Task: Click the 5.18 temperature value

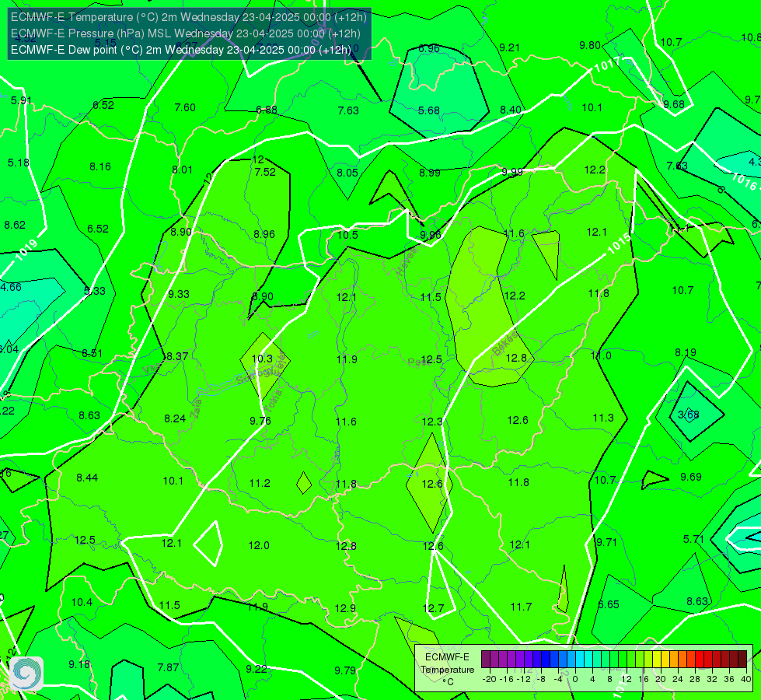Action: click(19, 163)
